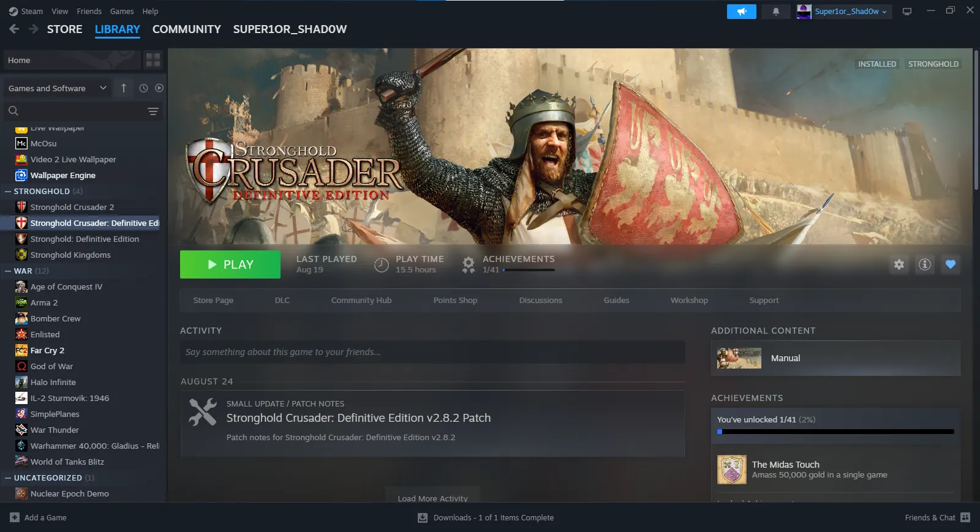Image resolution: width=980 pixels, height=532 pixels.
Task: Click the achievements progress bar under 1/41
Action: tap(529, 270)
